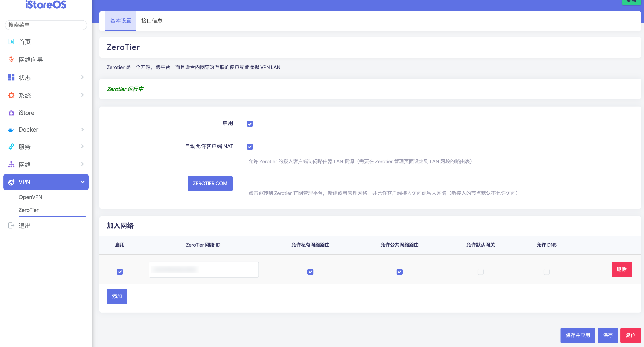Viewport: 644px width, 347px height.
Task: Click the 复位 button
Action: (630, 335)
